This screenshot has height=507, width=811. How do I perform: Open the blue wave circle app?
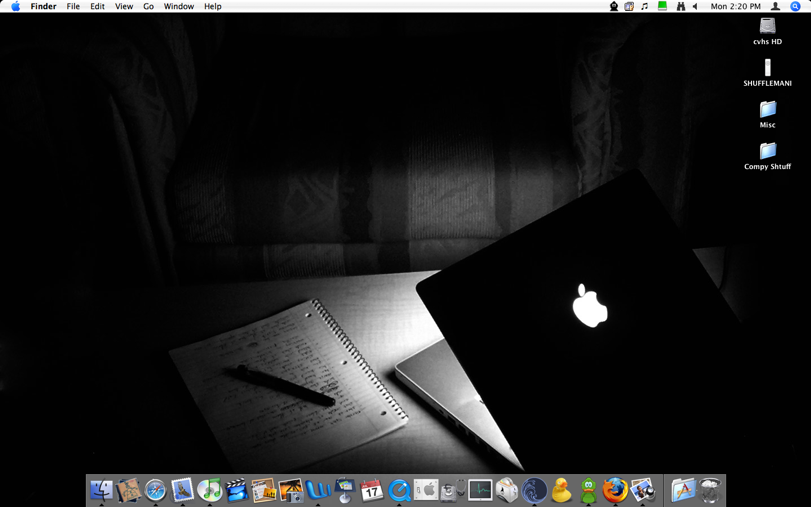tap(534, 490)
